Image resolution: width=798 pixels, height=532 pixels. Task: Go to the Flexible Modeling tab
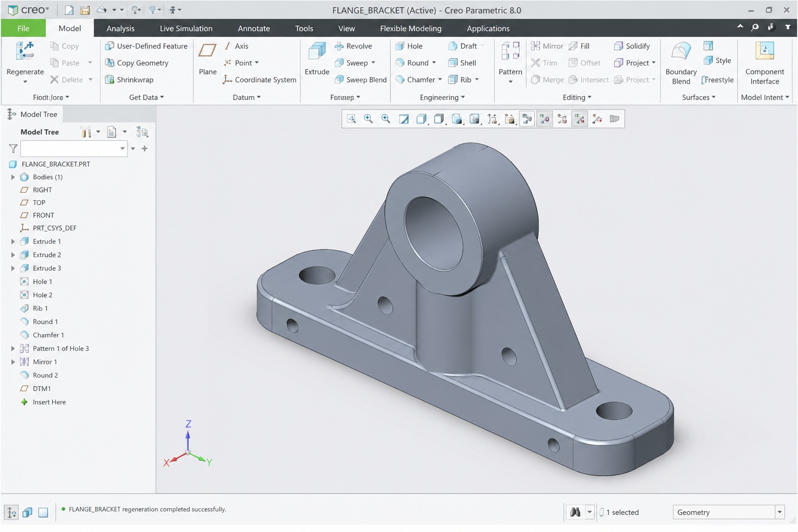pyautogui.click(x=410, y=29)
